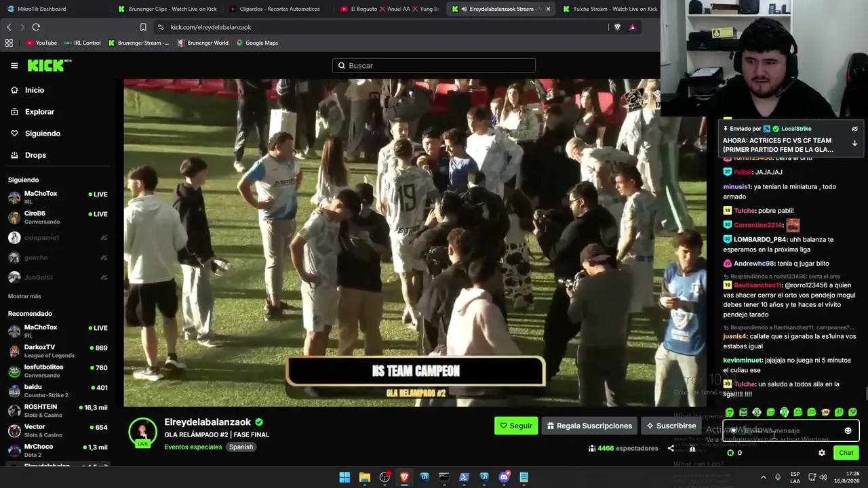The image size is (868, 488).
Task: Open Discord from taskbar
Action: tap(504, 477)
